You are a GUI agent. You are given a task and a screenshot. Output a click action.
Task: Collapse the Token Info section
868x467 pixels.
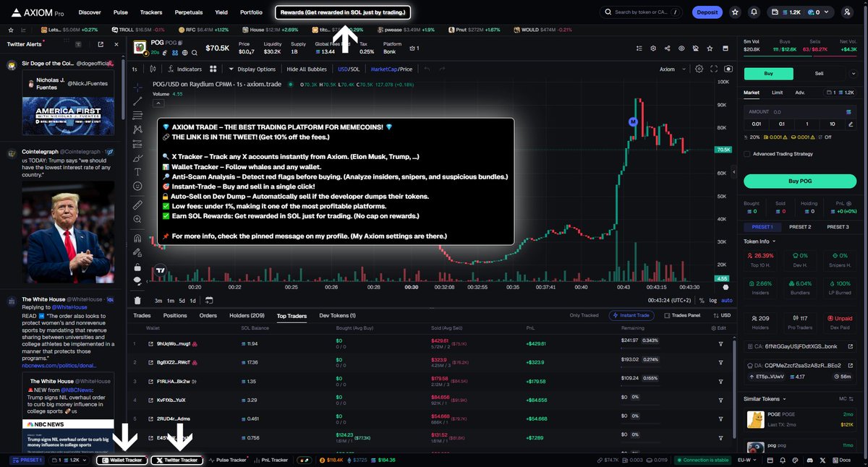(761, 241)
